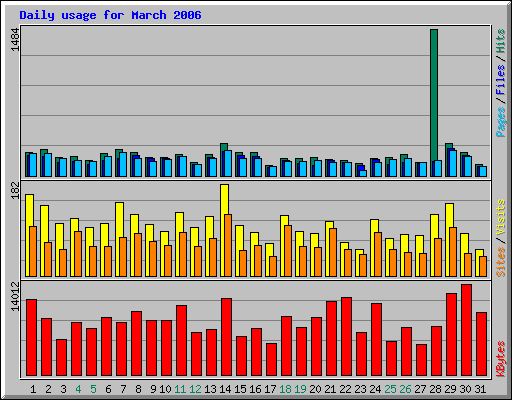
Task: Click day label 29 on the axis
Action: click(x=450, y=389)
